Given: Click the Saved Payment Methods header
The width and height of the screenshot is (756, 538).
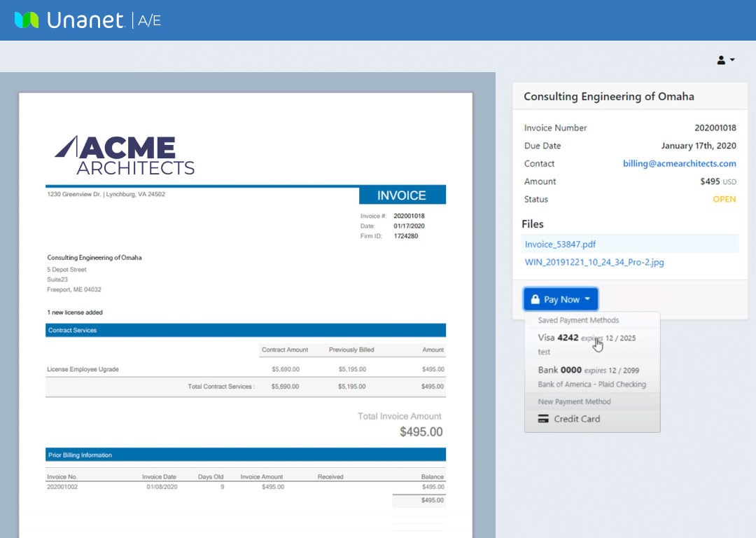Looking at the screenshot, I should tap(578, 320).
